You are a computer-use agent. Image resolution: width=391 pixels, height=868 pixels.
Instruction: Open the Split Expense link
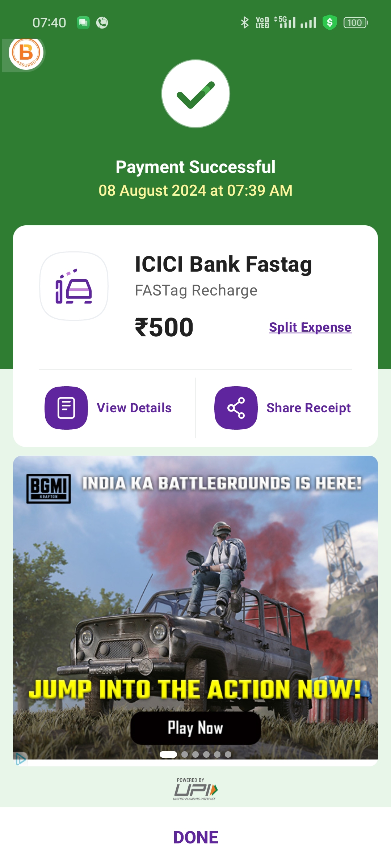point(310,327)
